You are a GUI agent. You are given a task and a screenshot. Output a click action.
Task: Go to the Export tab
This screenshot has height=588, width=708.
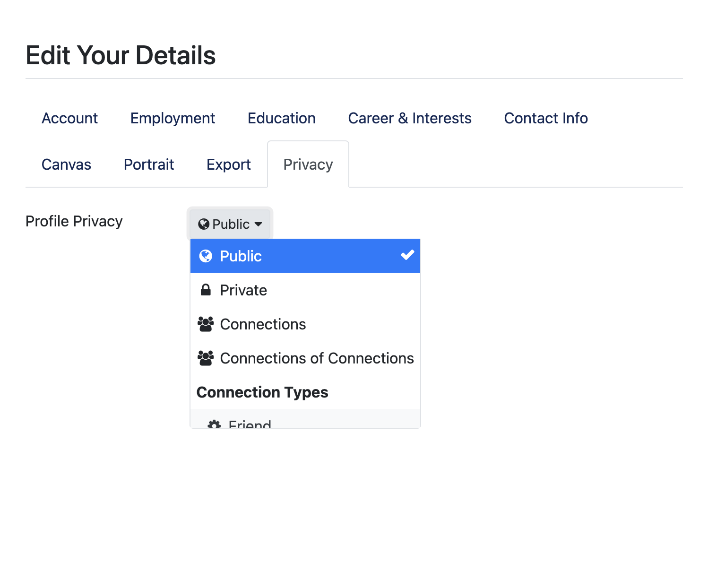[x=229, y=164]
